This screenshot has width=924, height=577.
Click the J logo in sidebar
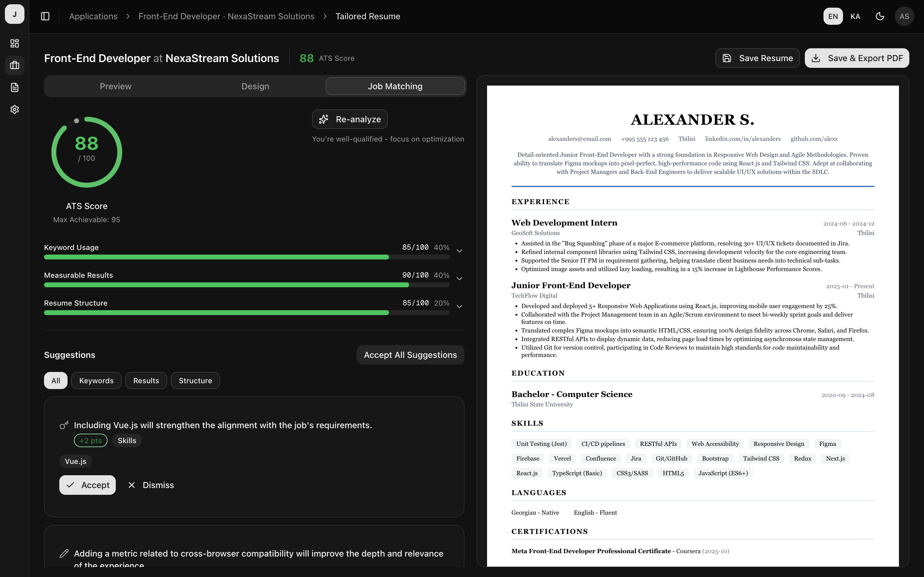[x=14, y=14]
